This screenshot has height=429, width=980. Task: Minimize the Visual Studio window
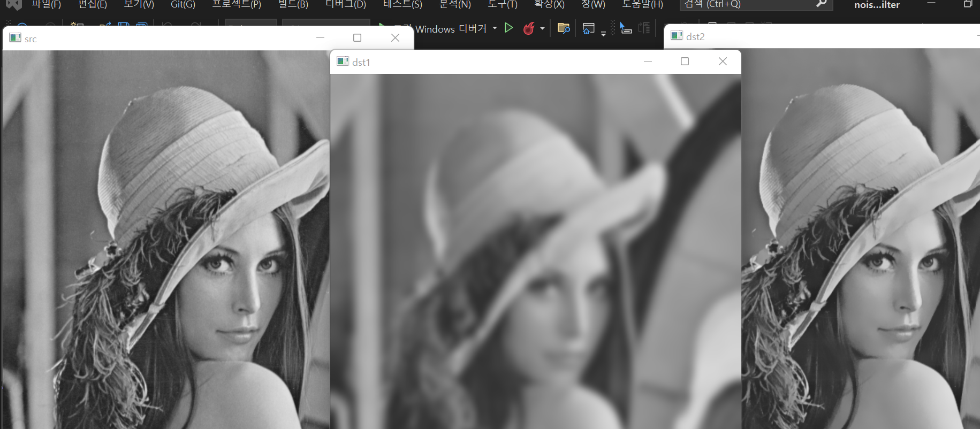click(x=931, y=4)
